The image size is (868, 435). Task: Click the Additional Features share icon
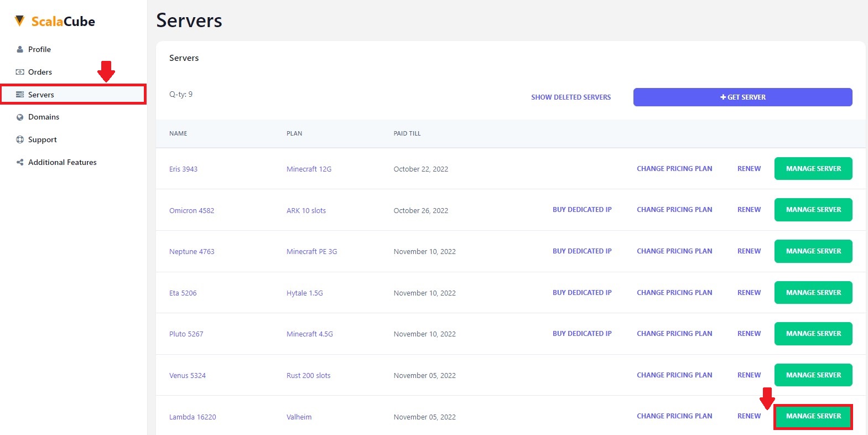20,162
